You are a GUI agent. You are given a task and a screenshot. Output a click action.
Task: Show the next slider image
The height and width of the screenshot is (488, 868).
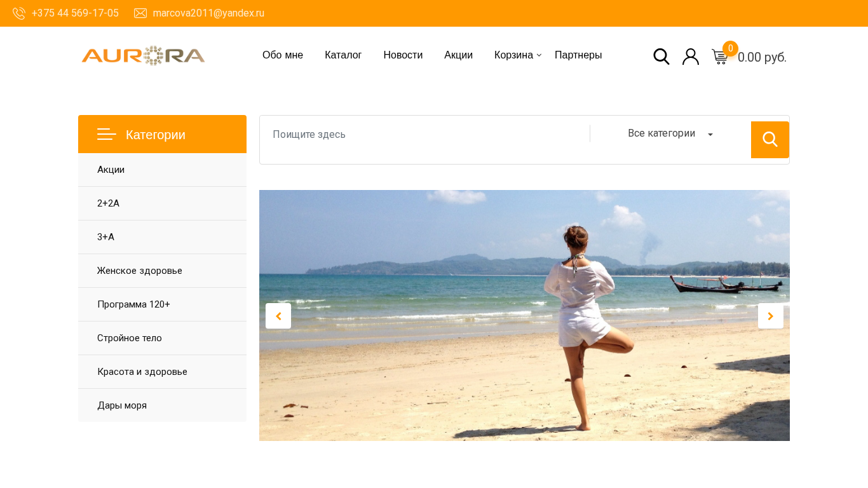pos(771,316)
